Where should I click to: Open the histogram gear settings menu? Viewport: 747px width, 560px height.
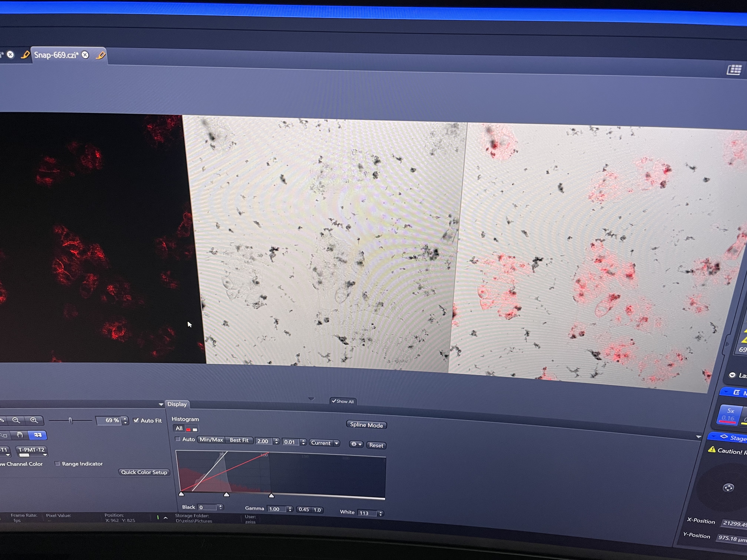(x=356, y=444)
